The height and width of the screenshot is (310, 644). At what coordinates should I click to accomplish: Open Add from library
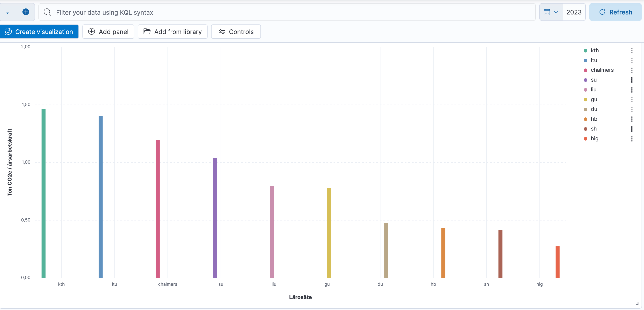tap(172, 32)
